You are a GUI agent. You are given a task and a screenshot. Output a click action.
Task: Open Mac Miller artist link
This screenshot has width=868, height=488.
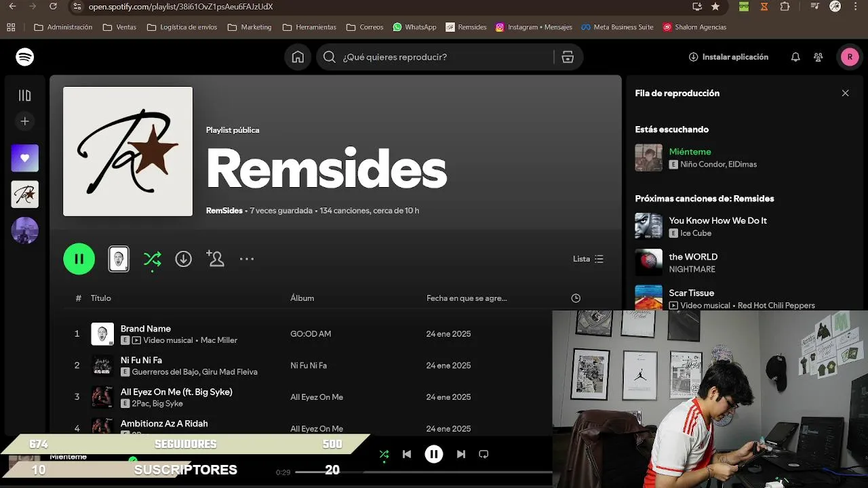coord(219,340)
